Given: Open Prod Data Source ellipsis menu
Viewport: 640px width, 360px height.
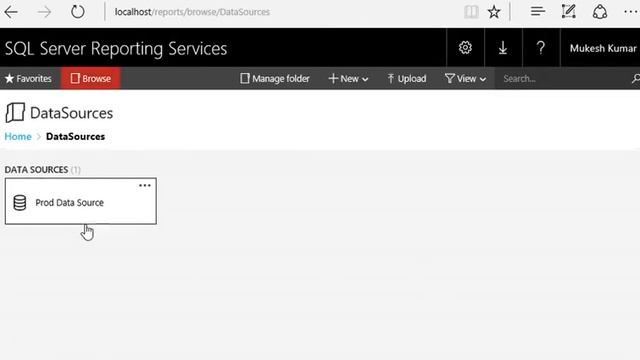Looking at the screenshot, I should 145,185.
